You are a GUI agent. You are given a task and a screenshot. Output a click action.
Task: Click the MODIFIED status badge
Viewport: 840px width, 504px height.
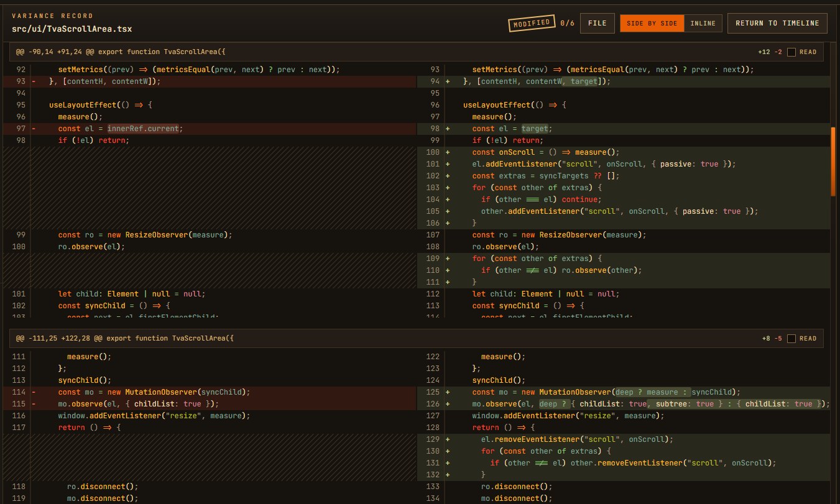click(532, 24)
